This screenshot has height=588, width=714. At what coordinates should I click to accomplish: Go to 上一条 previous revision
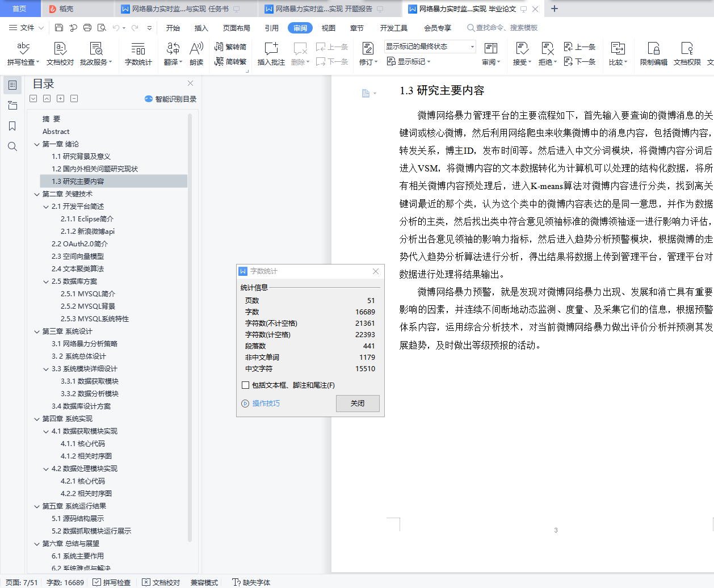[579, 47]
